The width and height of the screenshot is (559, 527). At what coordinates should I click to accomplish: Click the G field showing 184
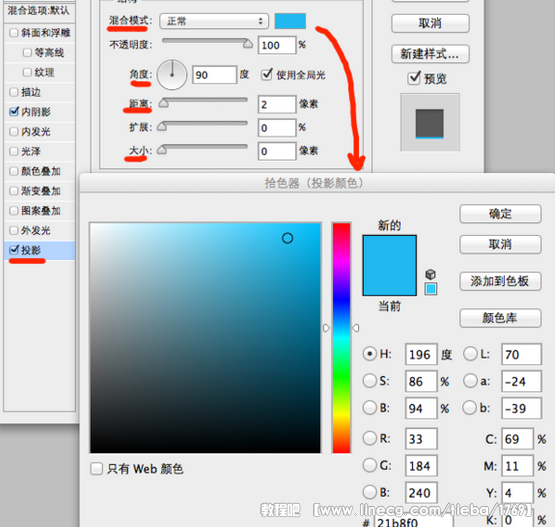click(x=421, y=466)
